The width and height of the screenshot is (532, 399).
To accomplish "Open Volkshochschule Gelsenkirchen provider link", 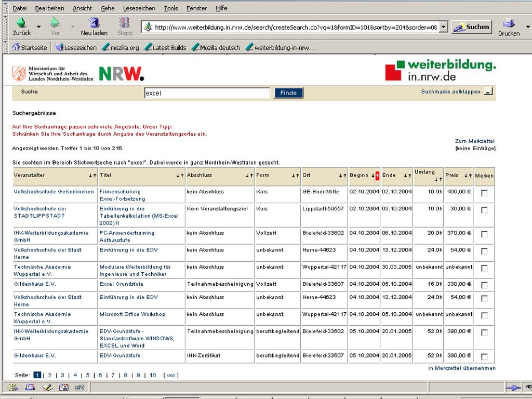I will [54, 192].
